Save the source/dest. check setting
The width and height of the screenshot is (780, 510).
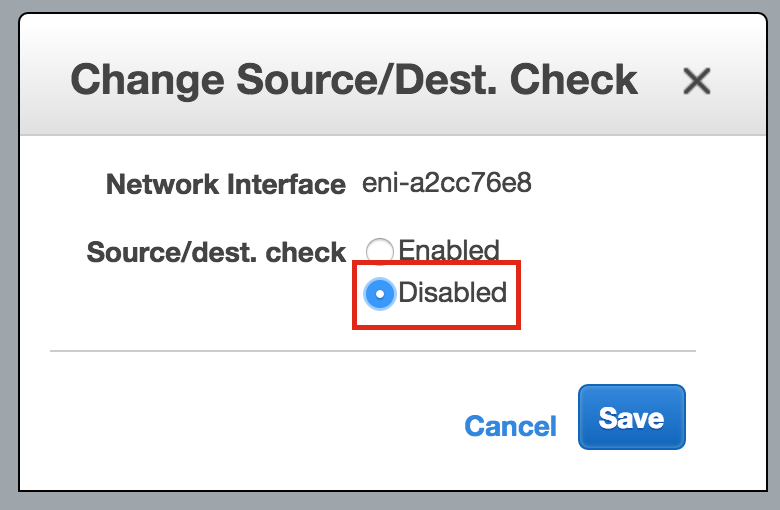click(632, 417)
